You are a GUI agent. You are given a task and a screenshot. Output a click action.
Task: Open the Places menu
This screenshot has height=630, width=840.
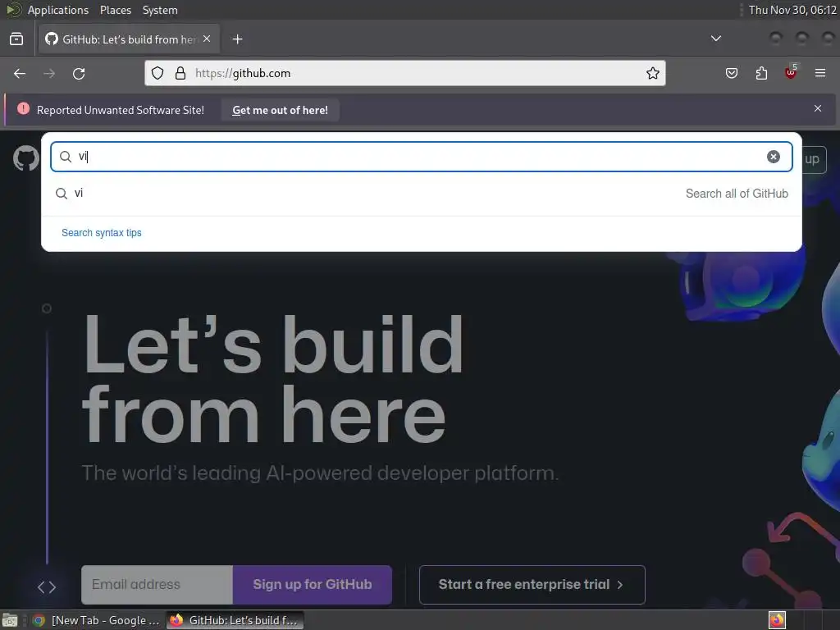click(115, 10)
